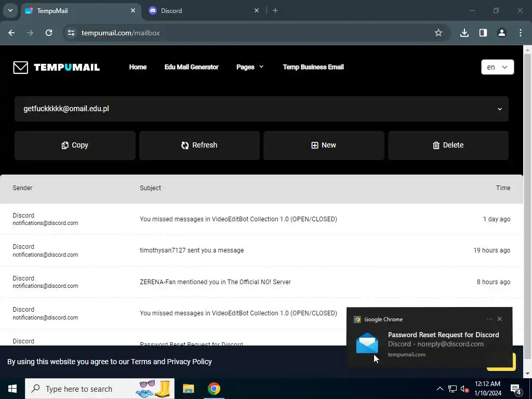The height and width of the screenshot is (399, 532).
Task: Expand the email address dropdown chevron
Action: click(499, 109)
